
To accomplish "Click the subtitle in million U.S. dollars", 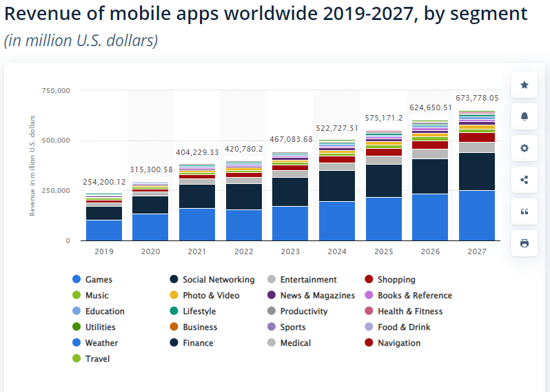I will [81, 41].
